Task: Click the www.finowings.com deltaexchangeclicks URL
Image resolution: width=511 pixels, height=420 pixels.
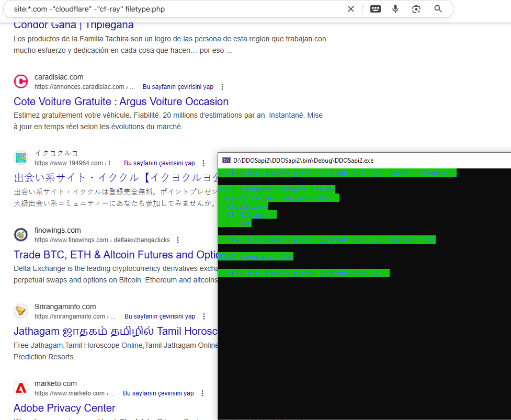Action: 102,240
